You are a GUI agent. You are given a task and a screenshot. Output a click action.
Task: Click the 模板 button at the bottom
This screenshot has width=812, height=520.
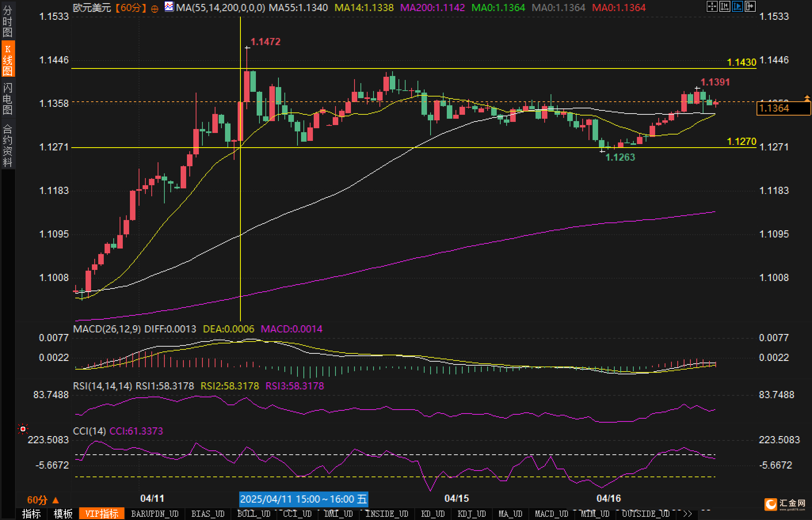(63, 514)
